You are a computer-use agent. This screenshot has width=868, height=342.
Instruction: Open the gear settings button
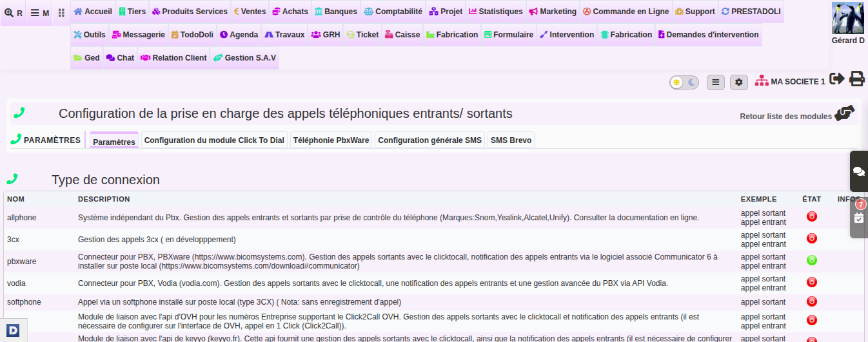(739, 82)
